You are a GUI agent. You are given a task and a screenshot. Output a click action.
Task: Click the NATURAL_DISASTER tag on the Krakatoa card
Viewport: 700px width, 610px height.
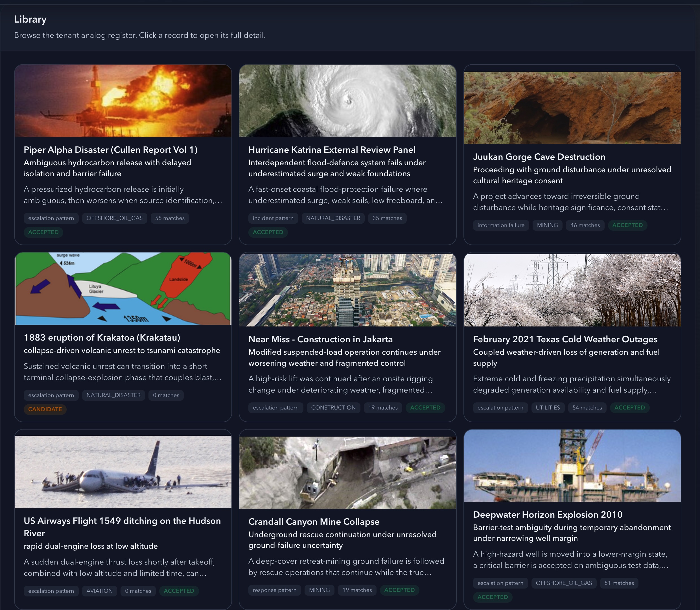coord(113,396)
